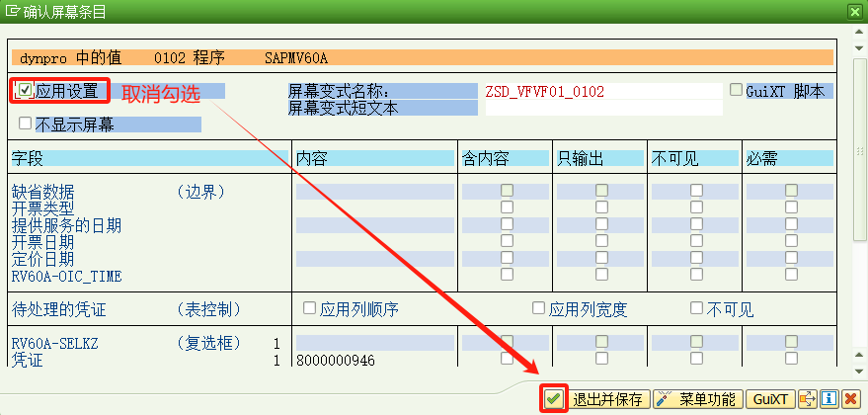Tick 含内容 for 定价日期 row
This screenshot has height=415, width=868.
507,258
